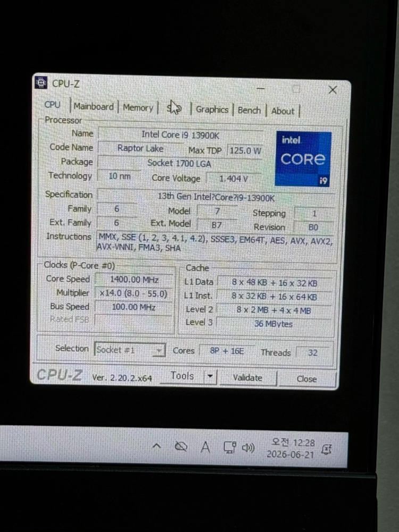Screen dimensions: 399x532
Task: Click the Multiplier x14.0 value
Action: 134,293
